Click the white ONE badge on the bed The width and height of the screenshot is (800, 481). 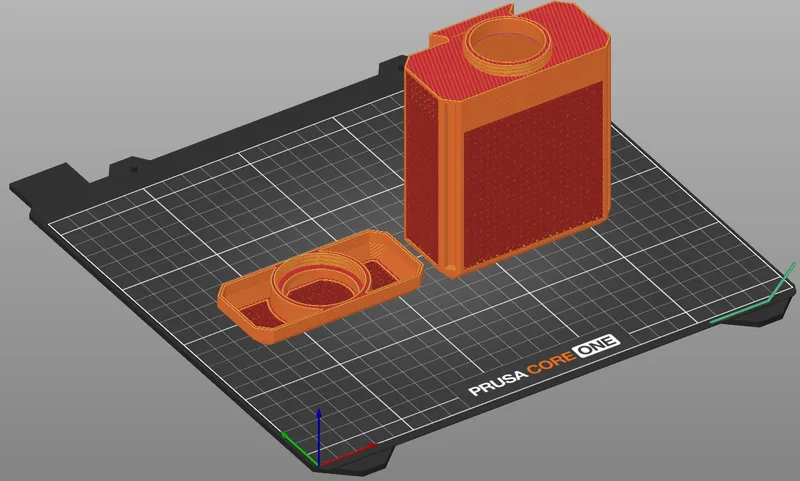click(x=596, y=346)
